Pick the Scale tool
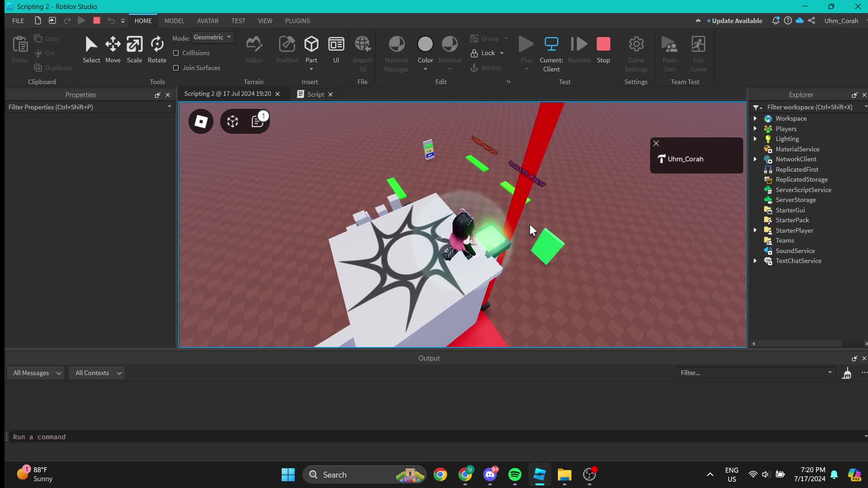The width and height of the screenshot is (868, 488). (x=134, y=50)
